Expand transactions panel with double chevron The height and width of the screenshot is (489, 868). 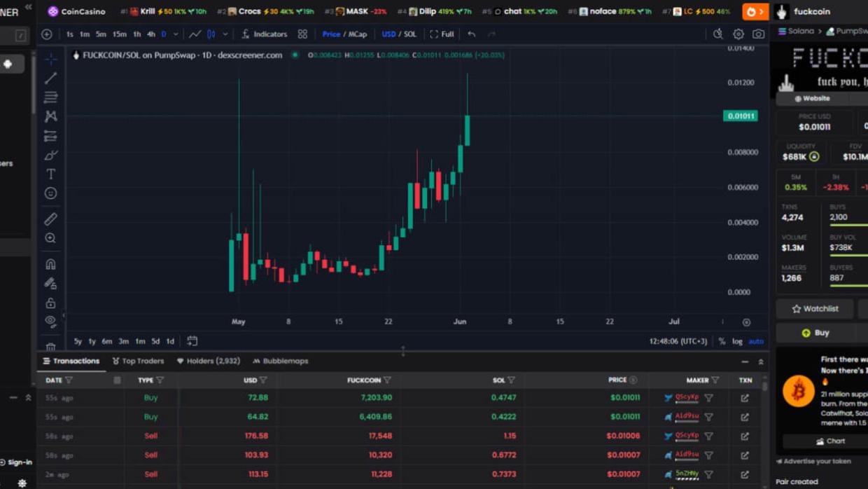click(761, 361)
